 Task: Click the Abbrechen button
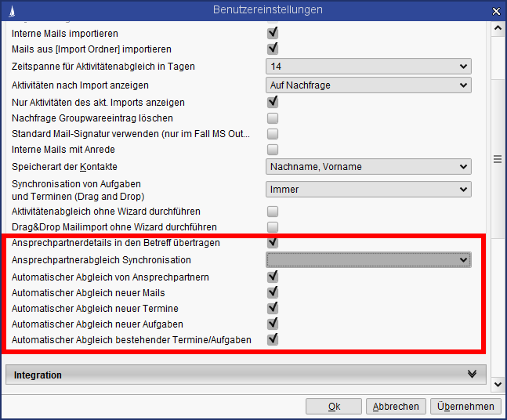pos(396,406)
